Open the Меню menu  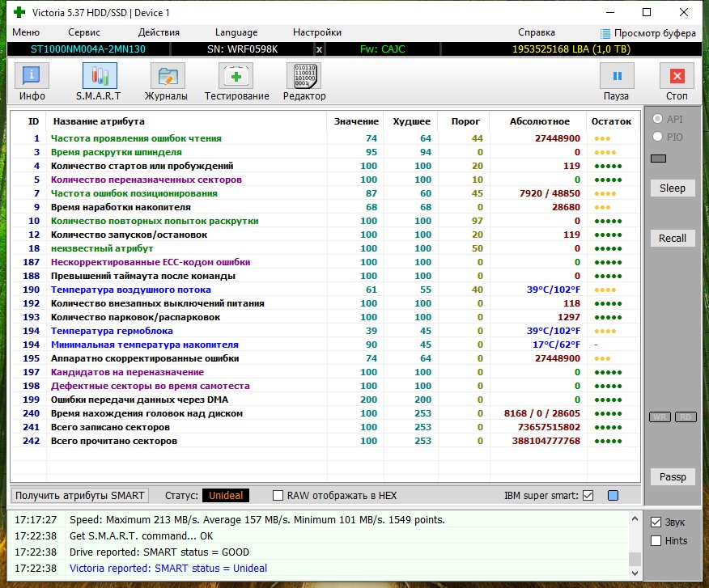pos(26,32)
